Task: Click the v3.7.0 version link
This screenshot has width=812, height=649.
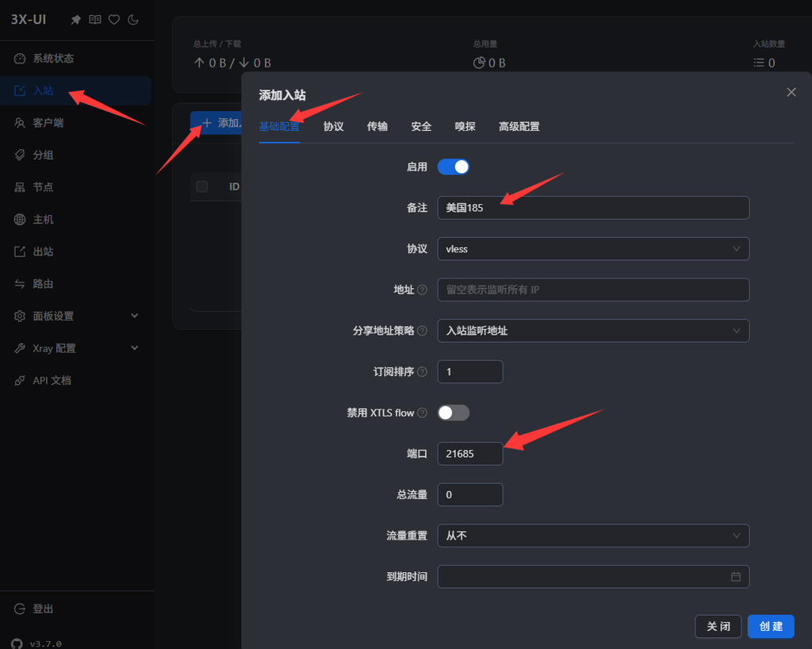Action: 45,643
